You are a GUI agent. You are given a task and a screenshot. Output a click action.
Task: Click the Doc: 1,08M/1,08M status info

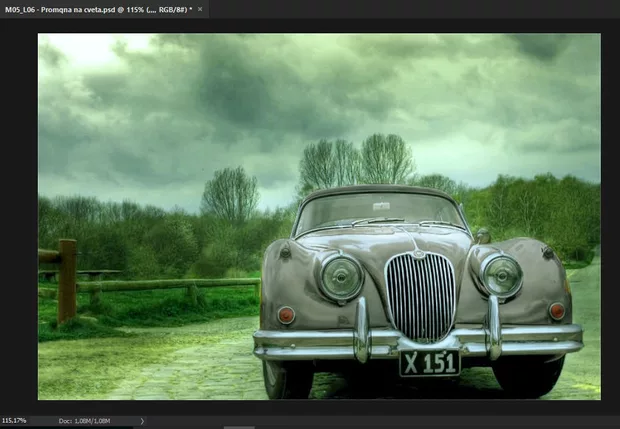pyautogui.click(x=84, y=421)
